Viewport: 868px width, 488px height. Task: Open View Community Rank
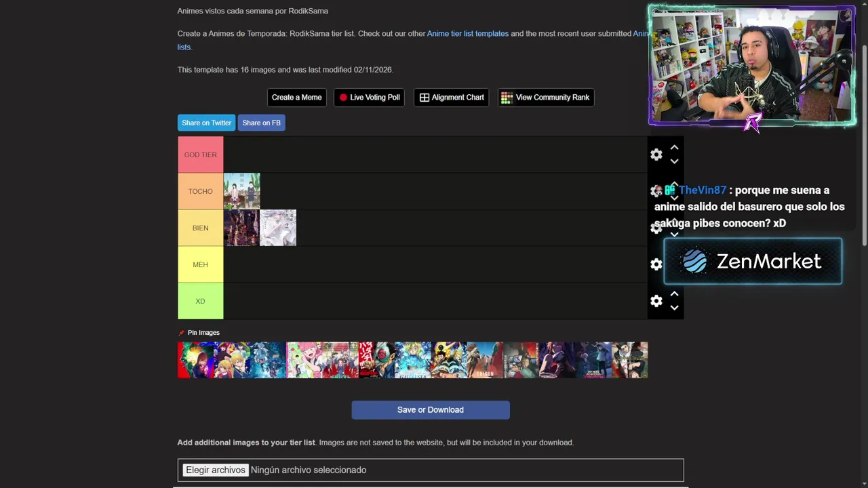pos(546,98)
